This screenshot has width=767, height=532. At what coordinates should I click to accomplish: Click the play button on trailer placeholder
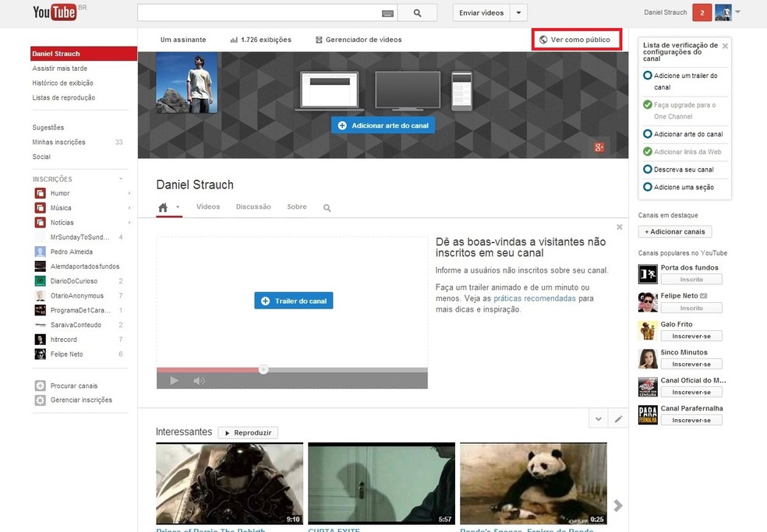[174, 380]
